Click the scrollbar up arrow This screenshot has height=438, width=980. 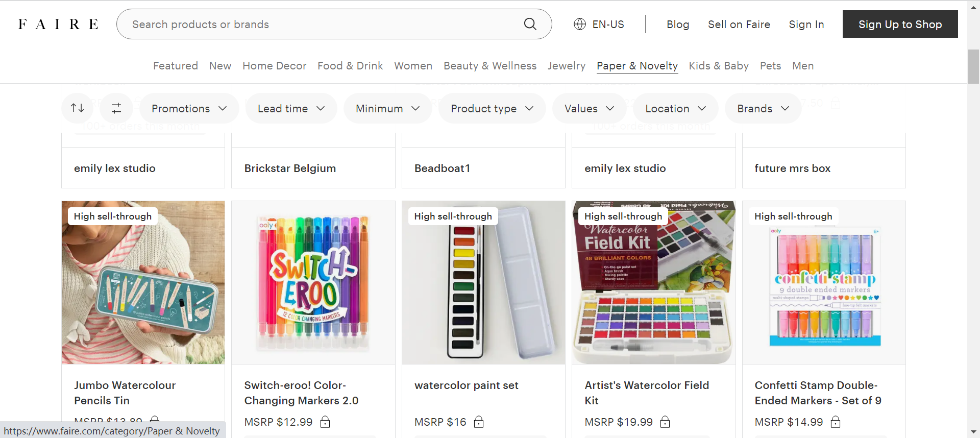point(973,7)
